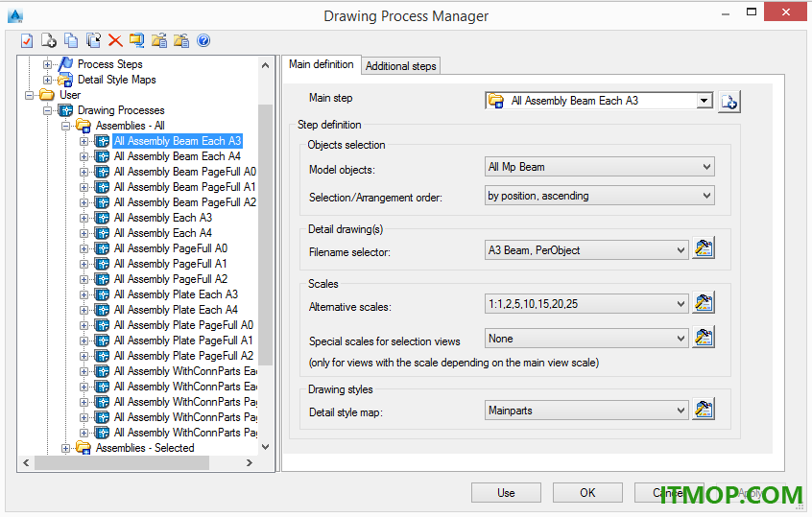Collapse the Drawing Processes node
This screenshot has height=517, width=812.
(x=47, y=110)
